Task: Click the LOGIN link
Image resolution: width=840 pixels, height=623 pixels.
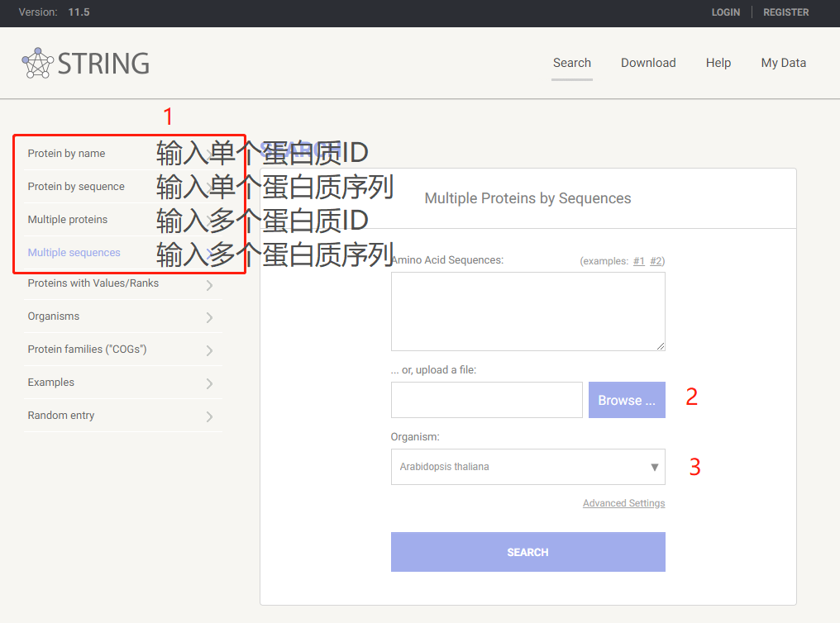Action: [726, 12]
